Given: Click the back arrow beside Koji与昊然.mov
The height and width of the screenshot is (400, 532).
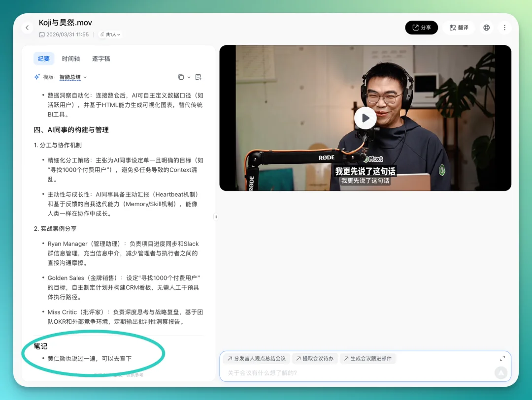Looking at the screenshot, I should click(x=27, y=28).
